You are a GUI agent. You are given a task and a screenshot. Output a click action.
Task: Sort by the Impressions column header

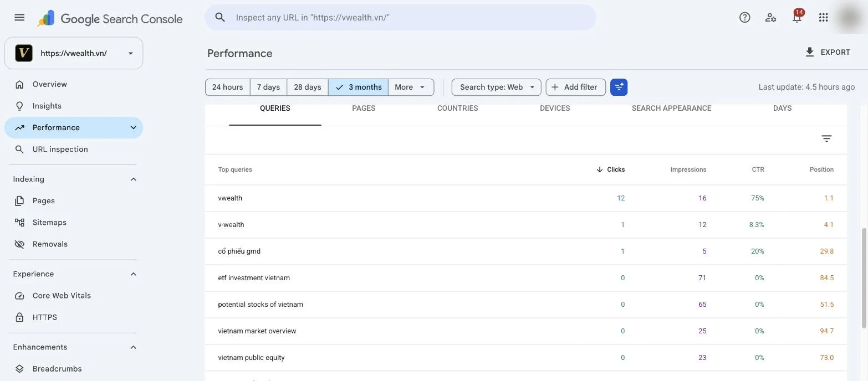(688, 169)
